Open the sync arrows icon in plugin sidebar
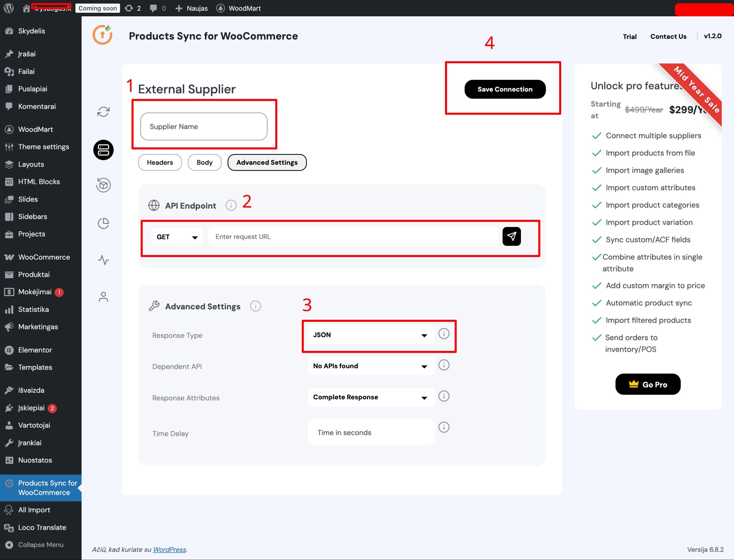This screenshot has height=560, width=734. tap(103, 112)
